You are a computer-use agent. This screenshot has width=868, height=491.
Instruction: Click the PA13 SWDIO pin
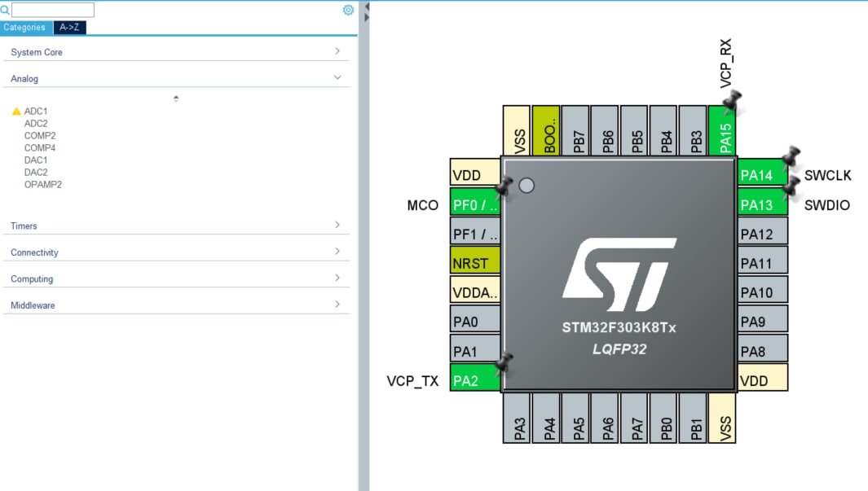point(762,201)
